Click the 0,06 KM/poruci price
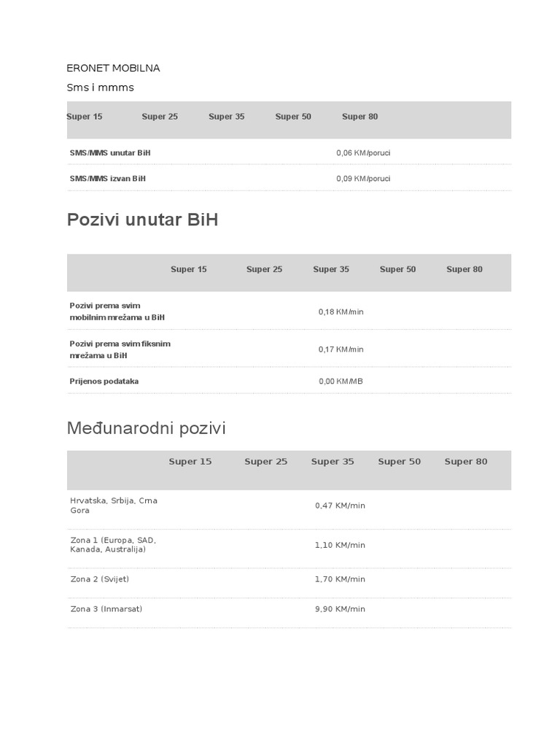The image size is (560, 747). click(x=363, y=153)
